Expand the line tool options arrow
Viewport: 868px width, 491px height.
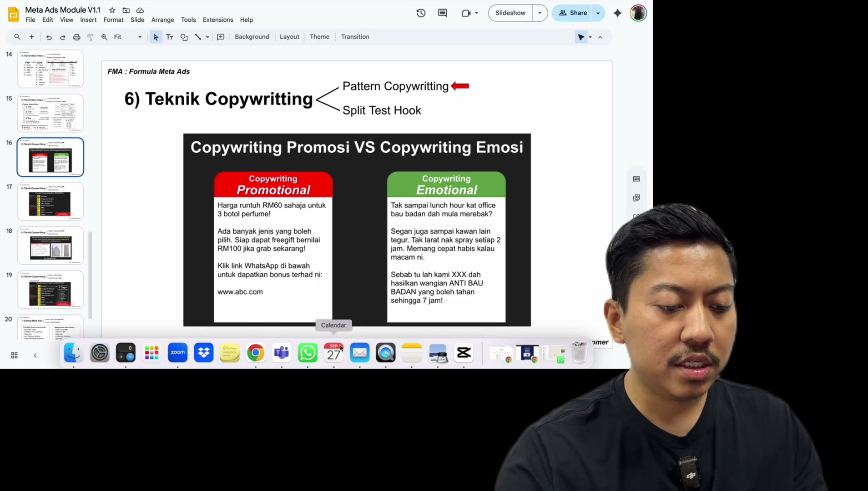(207, 37)
